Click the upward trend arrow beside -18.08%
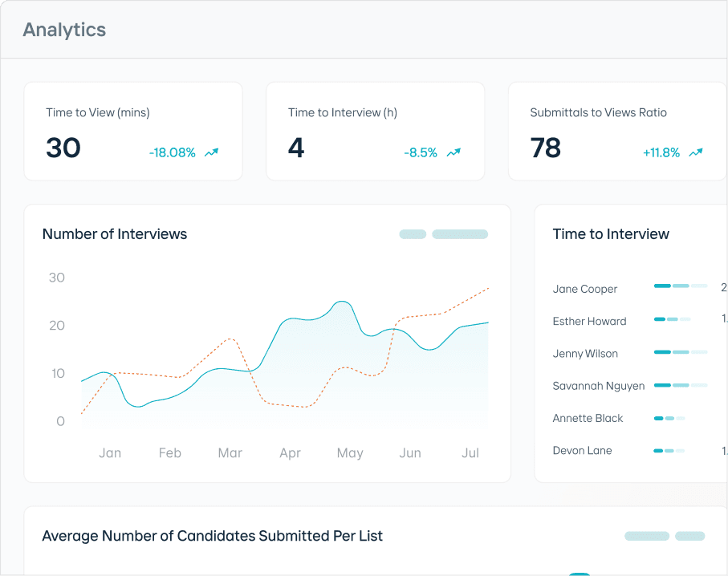This screenshot has width=728, height=576. pyautogui.click(x=210, y=152)
